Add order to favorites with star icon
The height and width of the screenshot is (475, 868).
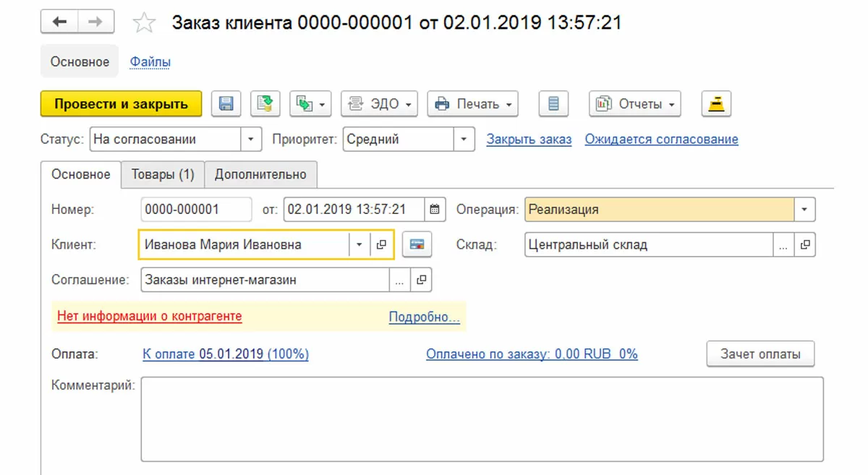coord(145,23)
